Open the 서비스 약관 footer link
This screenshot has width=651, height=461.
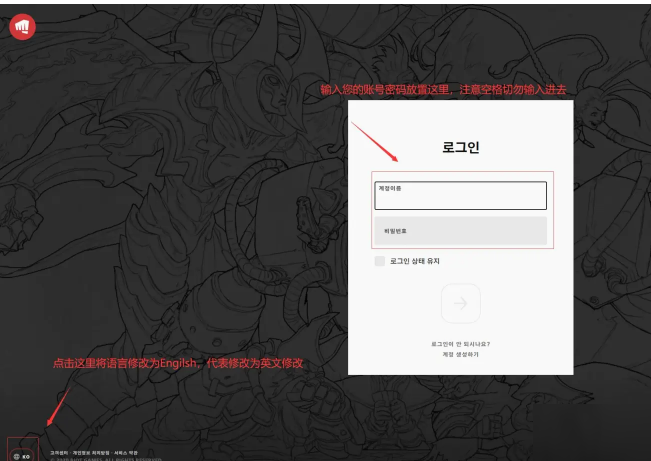click(125, 452)
